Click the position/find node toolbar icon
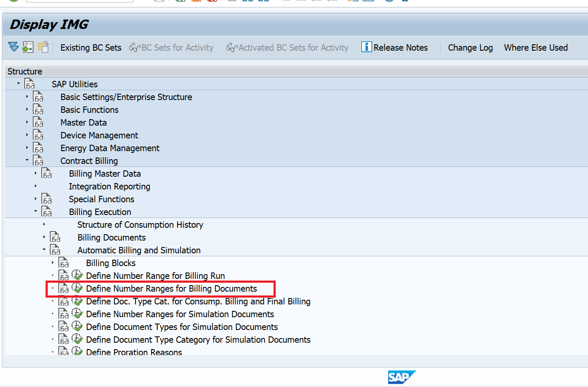Viewport: 588px width, 387px height. point(28,47)
